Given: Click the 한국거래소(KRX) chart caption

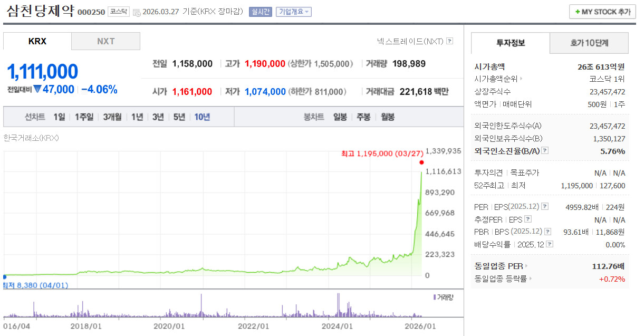Looking at the screenshot, I should click(31, 138).
